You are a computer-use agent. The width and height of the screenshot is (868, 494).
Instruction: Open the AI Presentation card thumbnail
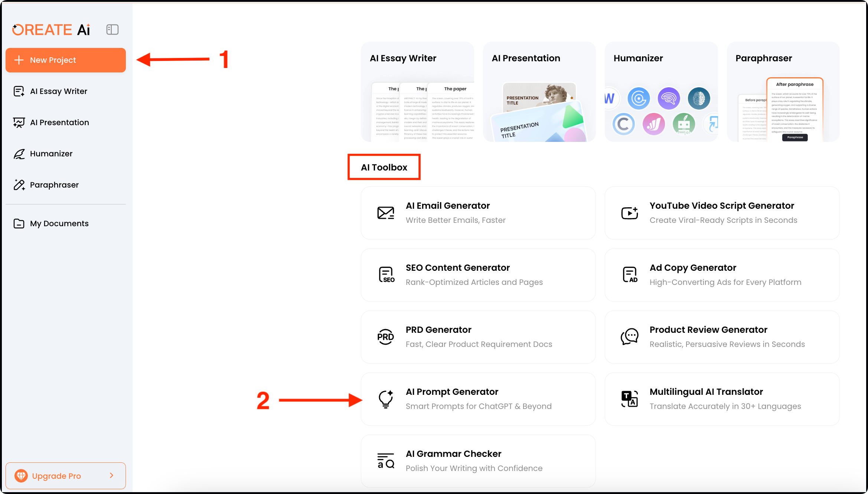(x=539, y=111)
